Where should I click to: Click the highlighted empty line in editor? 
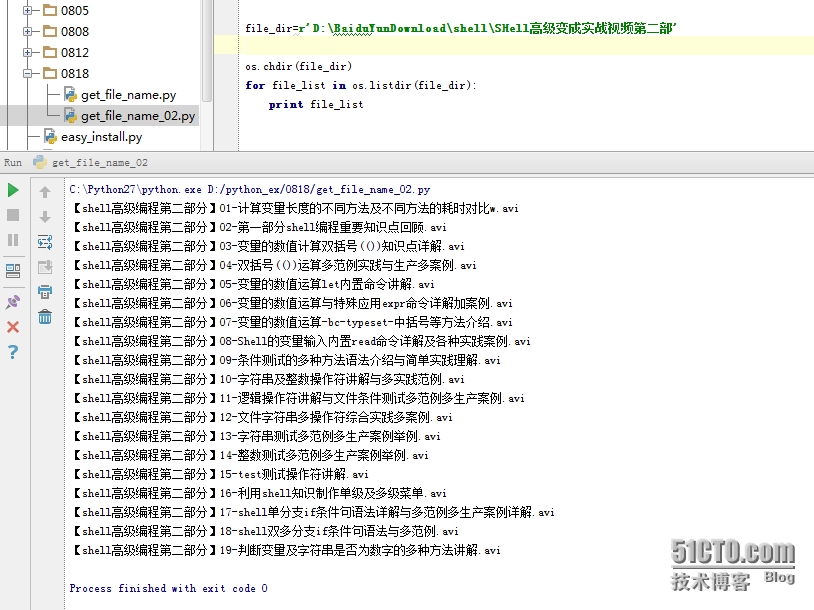[526, 45]
